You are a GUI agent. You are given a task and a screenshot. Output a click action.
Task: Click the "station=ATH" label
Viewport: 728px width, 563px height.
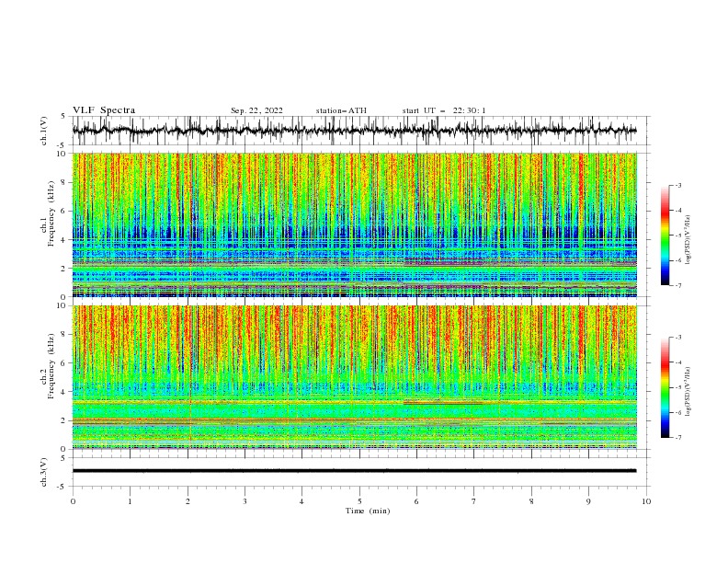coord(341,110)
